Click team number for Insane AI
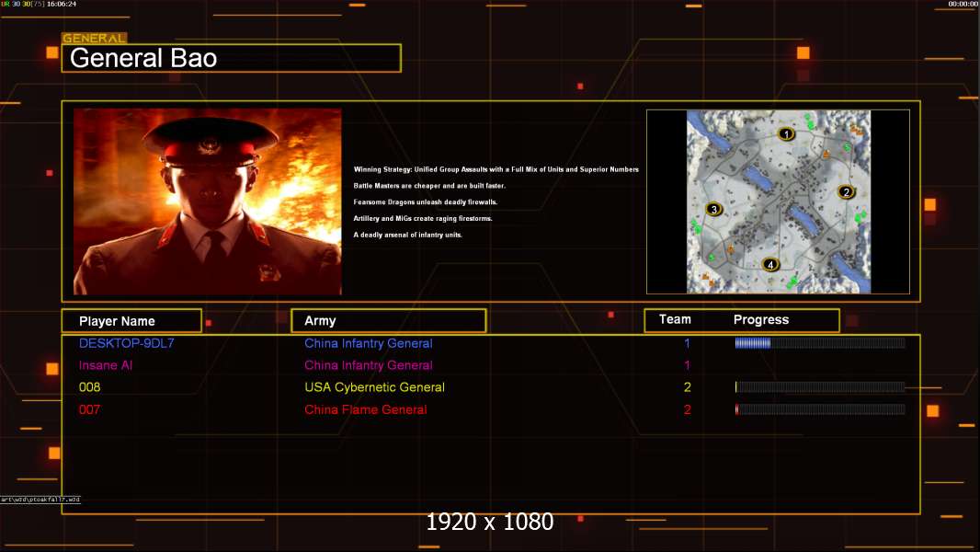980x552 pixels. point(687,365)
